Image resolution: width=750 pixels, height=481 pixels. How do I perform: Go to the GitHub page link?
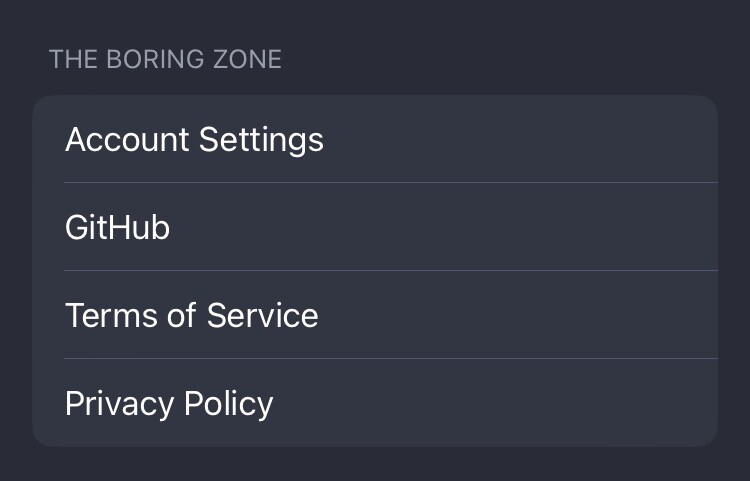(x=375, y=227)
